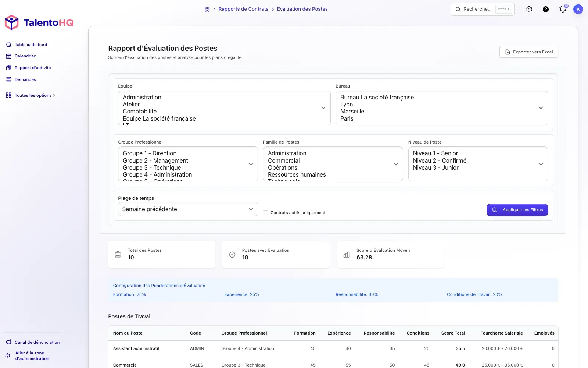
Task: Click the Toutes les options grid icon
Action: pyautogui.click(x=8, y=95)
